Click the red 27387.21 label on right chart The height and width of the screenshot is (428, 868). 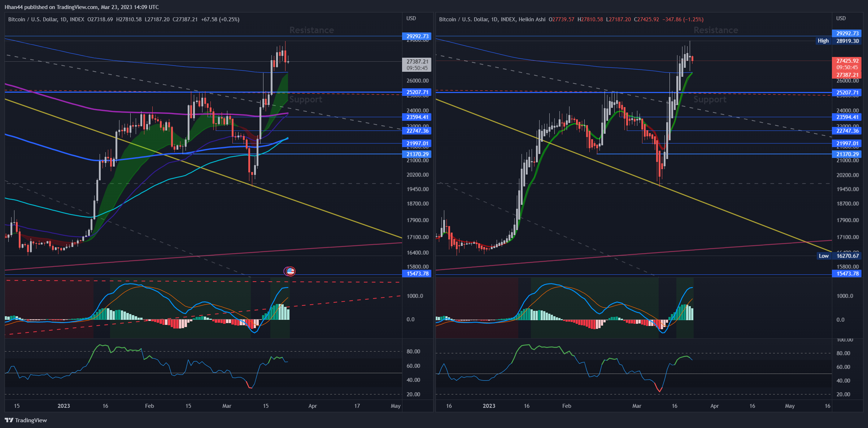point(847,75)
